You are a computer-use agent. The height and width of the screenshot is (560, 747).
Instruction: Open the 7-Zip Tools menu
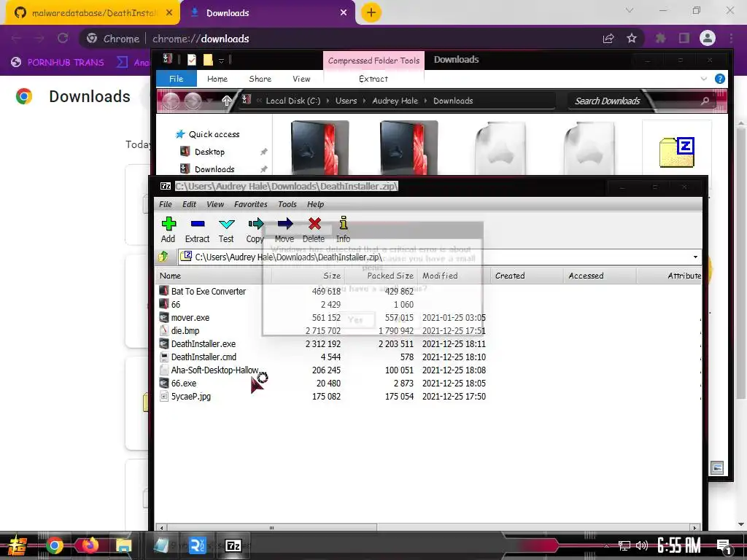tap(287, 204)
